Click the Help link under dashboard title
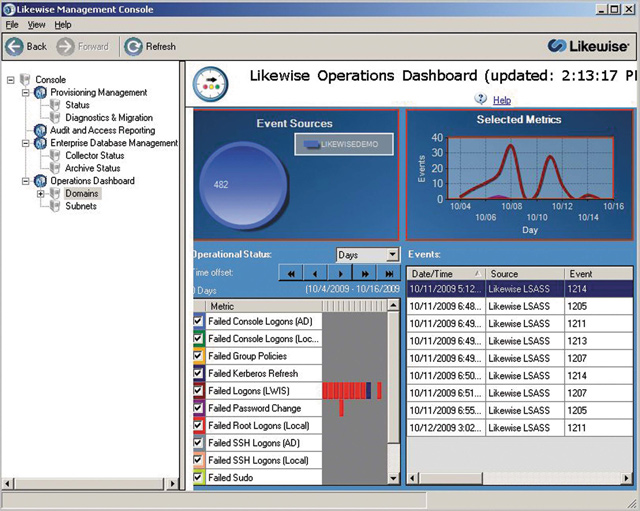 502,100
